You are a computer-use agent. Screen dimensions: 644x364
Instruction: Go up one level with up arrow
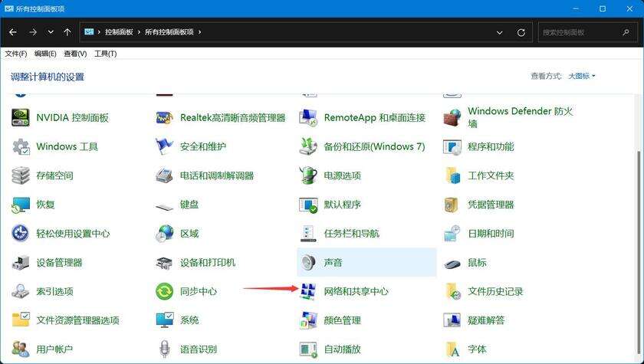[67, 32]
